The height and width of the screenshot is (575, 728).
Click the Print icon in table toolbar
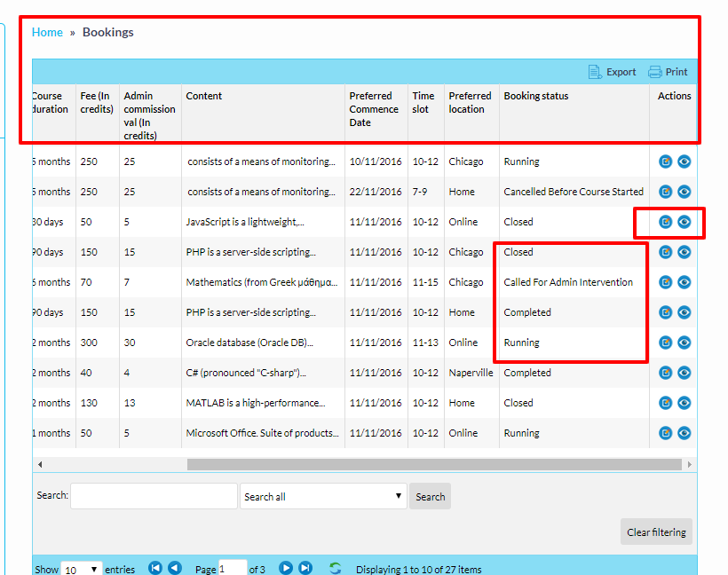point(655,72)
